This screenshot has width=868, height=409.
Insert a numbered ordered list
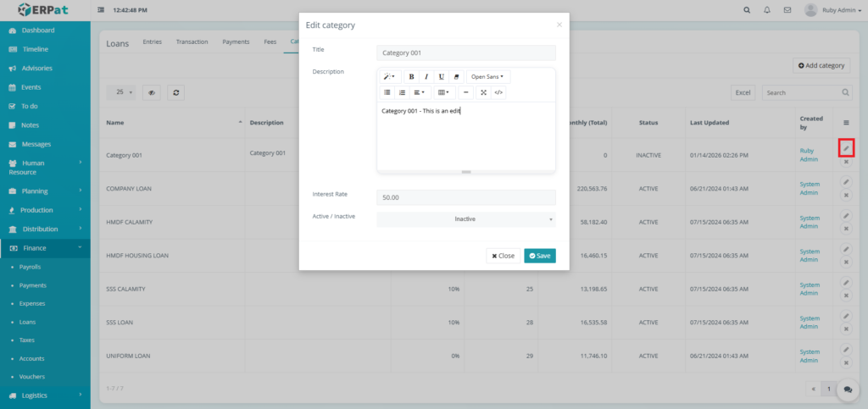click(402, 92)
